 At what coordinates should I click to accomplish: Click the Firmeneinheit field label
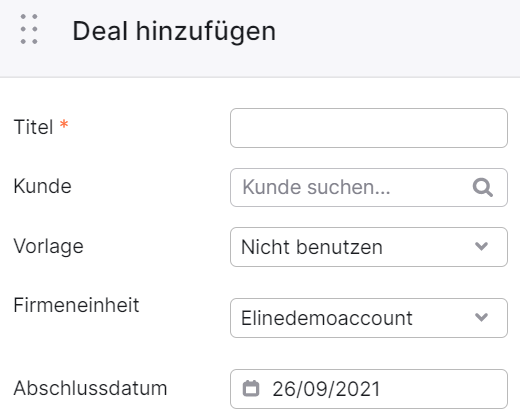tap(76, 305)
